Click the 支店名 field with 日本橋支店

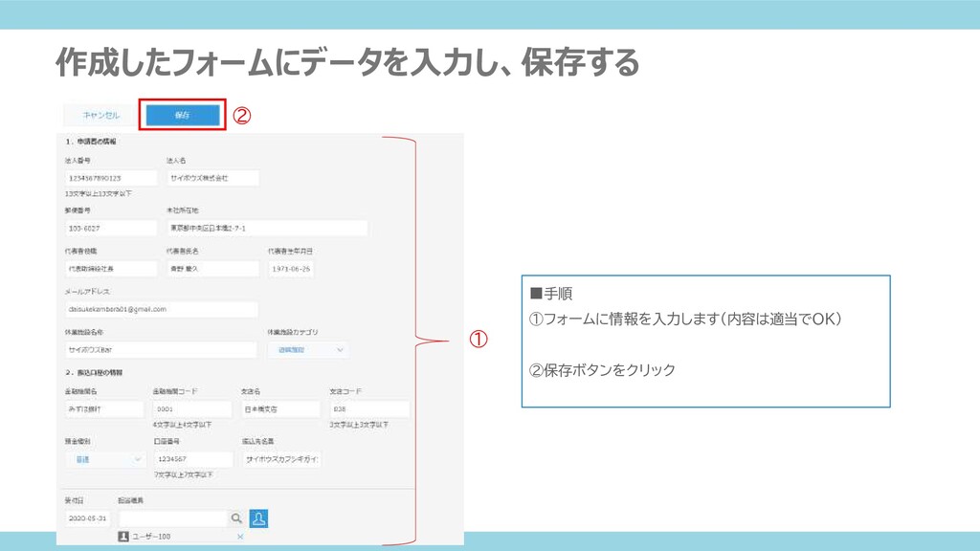click(x=280, y=409)
